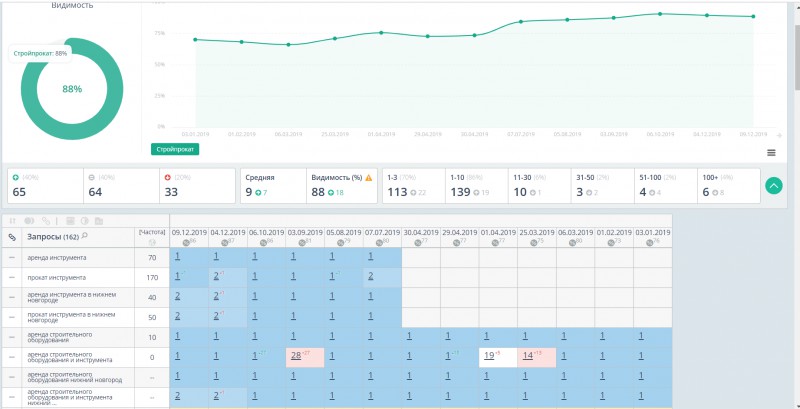Select the 11-30 positions range card

[540, 186]
